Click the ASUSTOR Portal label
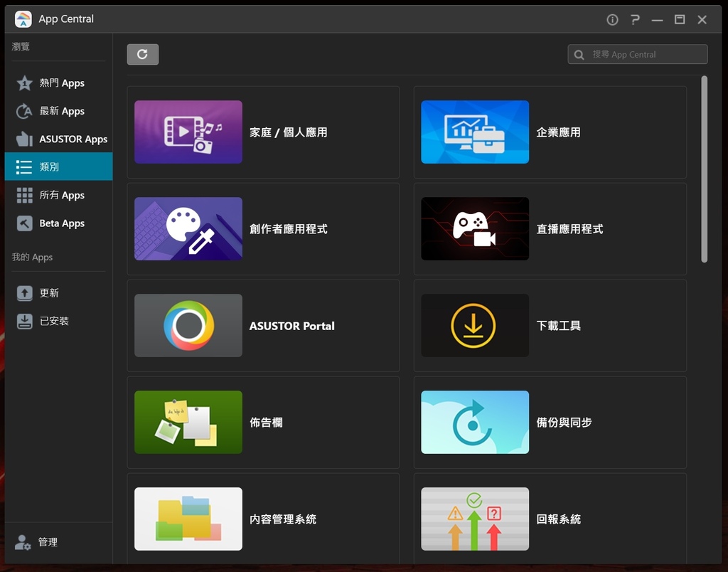The width and height of the screenshot is (728, 572). [292, 326]
